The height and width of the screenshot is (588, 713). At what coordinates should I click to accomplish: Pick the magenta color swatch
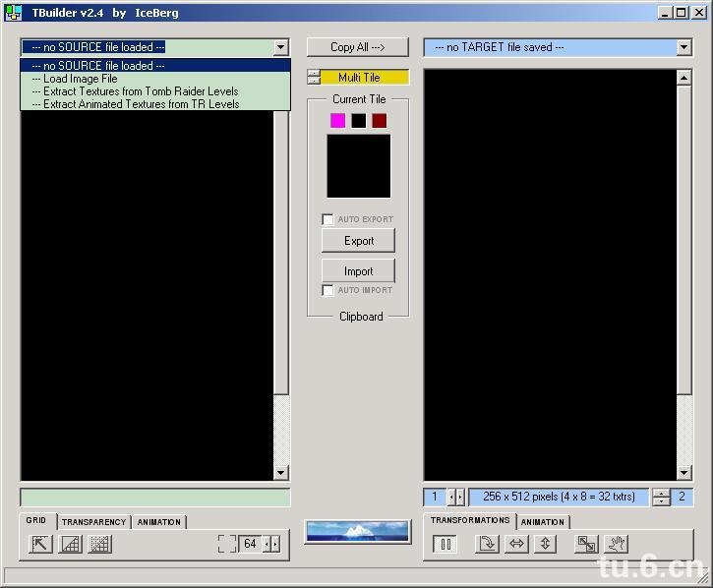point(337,120)
